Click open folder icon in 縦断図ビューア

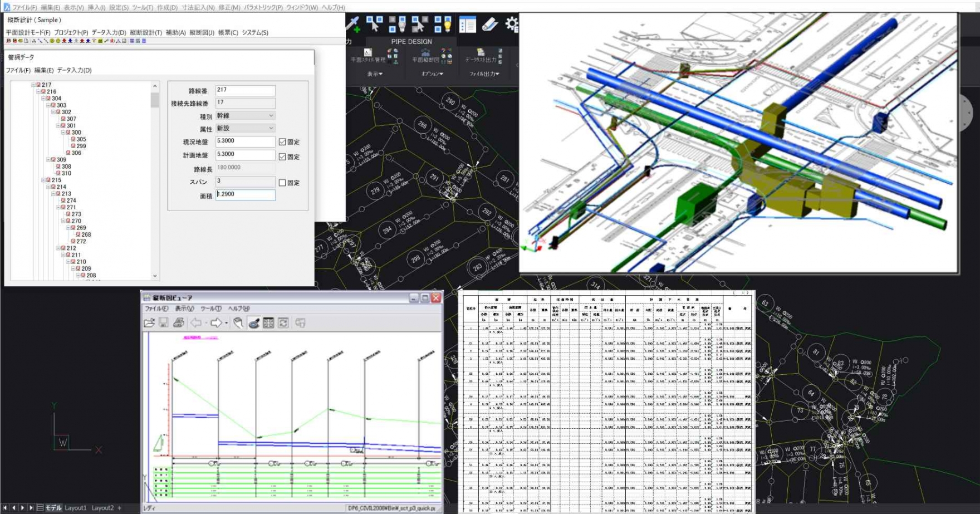149,323
